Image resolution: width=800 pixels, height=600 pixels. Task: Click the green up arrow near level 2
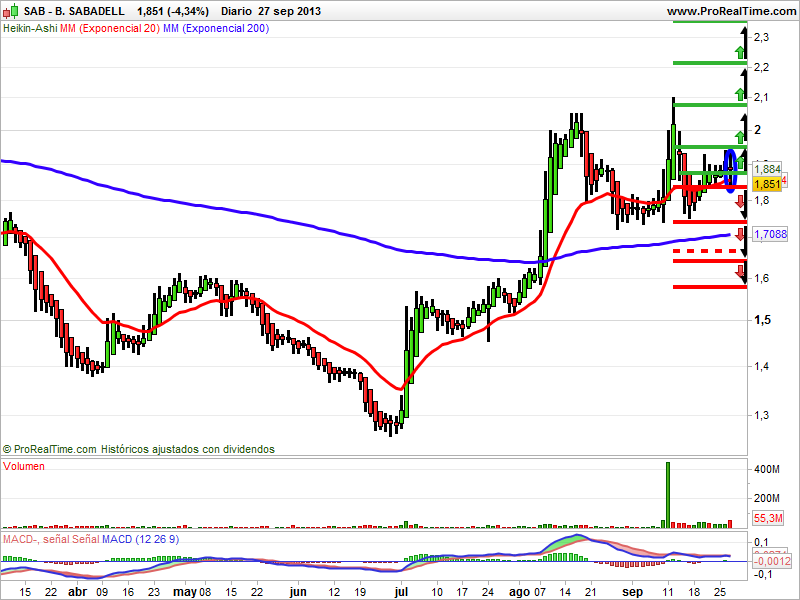[x=739, y=137]
